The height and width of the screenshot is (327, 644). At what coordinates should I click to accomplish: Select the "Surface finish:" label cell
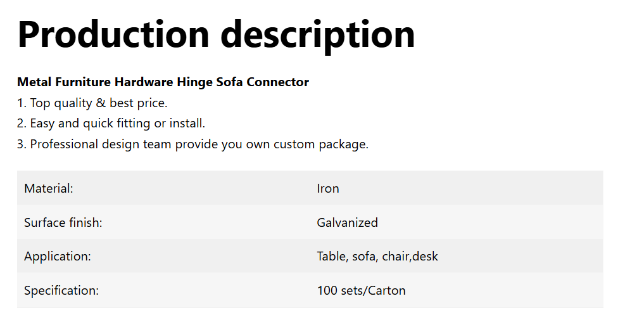click(63, 222)
